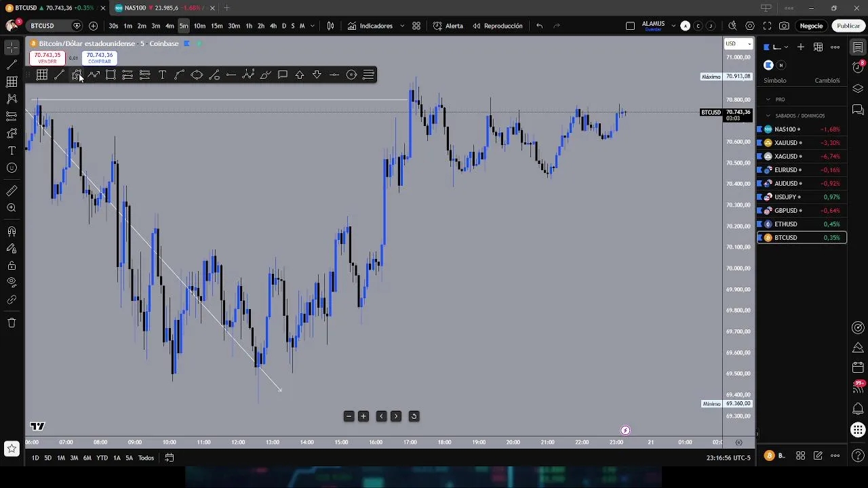868x488 pixels.
Task: Select ETHUSD in the watchlist
Action: (x=802, y=224)
